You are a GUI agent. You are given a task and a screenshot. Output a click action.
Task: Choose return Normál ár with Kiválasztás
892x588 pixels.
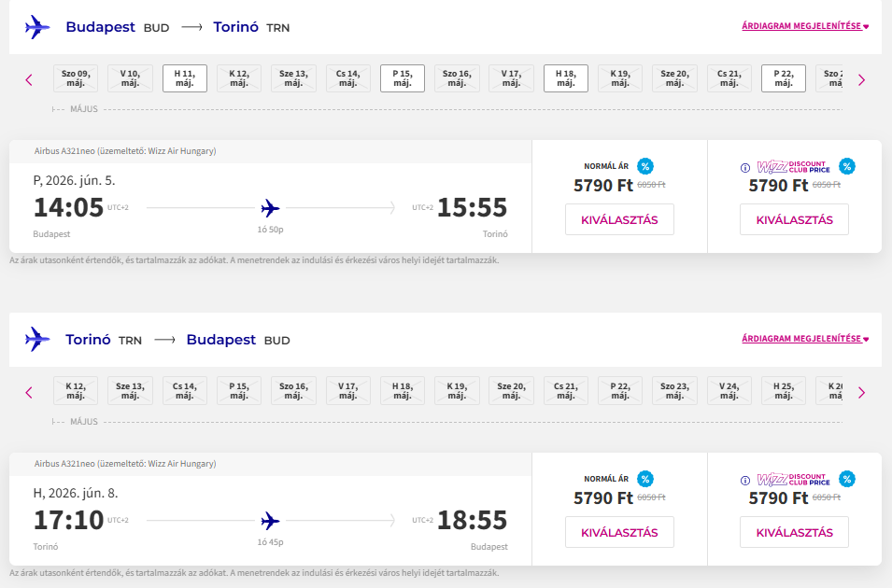[x=619, y=533]
